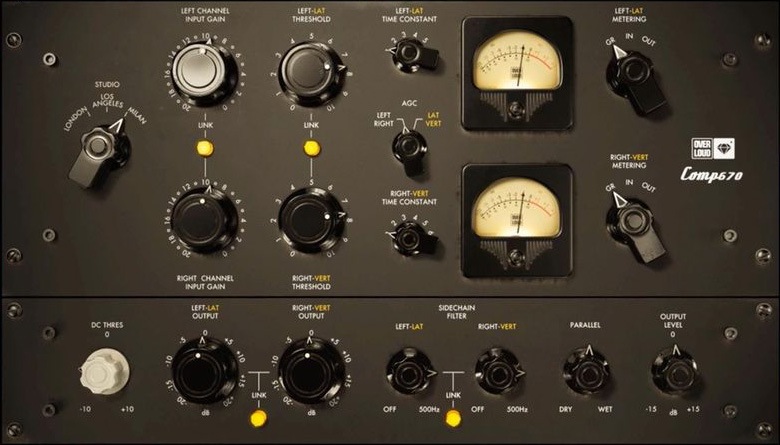Click Left-Lat Sidechain Filter knob
The image size is (780, 445).
[x=411, y=372]
